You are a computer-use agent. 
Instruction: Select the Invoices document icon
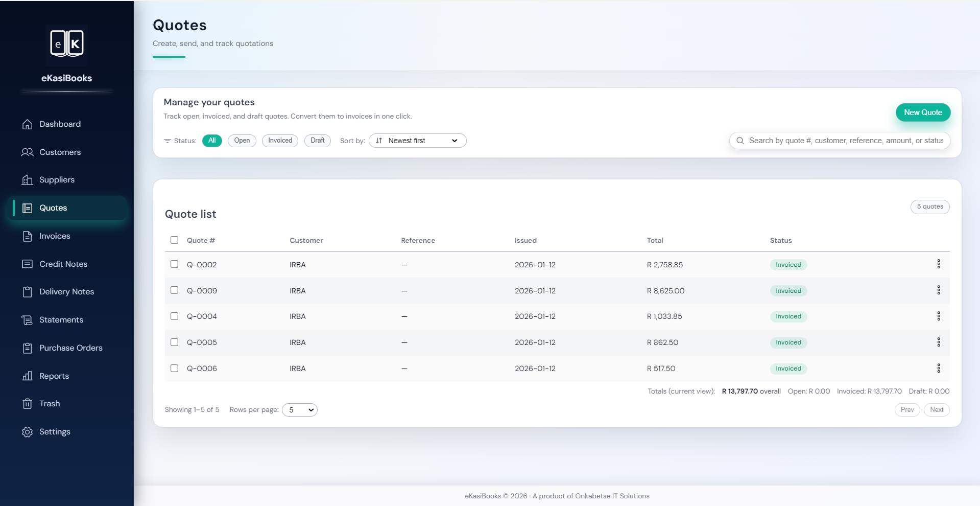pyautogui.click(x=27, y=236)
